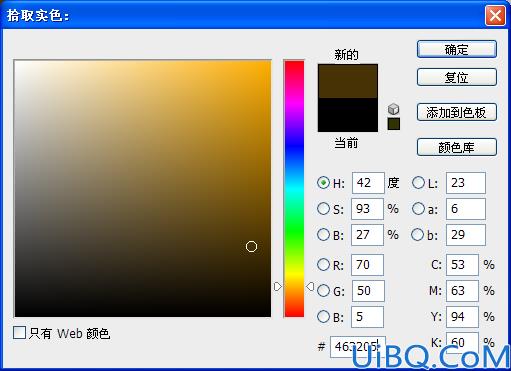The image size is (511, 371).
Task: Close the 拾取实色 dialog
Action: pyautogui.click(x=495, y=15)
